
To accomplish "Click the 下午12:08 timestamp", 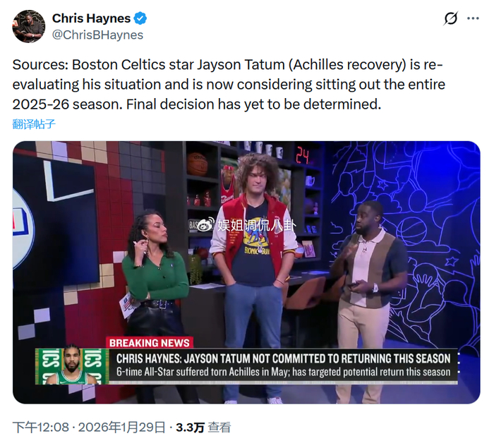I will pyautogui.click(x=41, y=428).
